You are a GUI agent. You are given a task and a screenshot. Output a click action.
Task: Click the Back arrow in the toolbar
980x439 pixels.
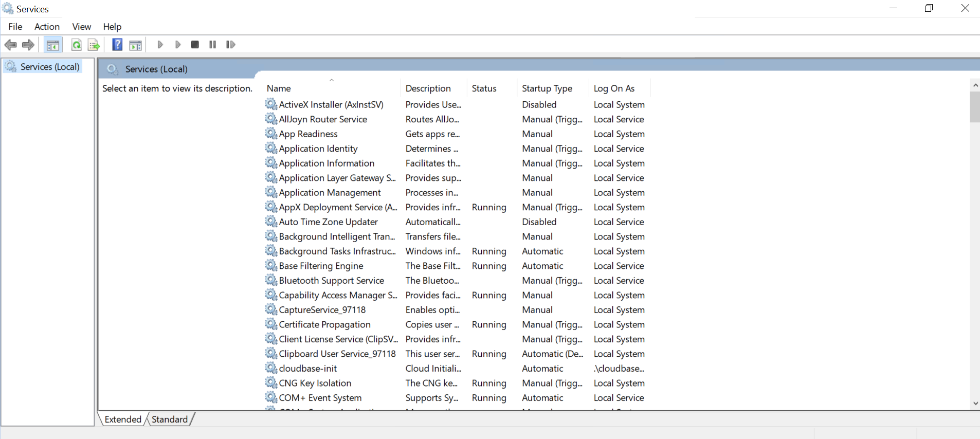10,45
